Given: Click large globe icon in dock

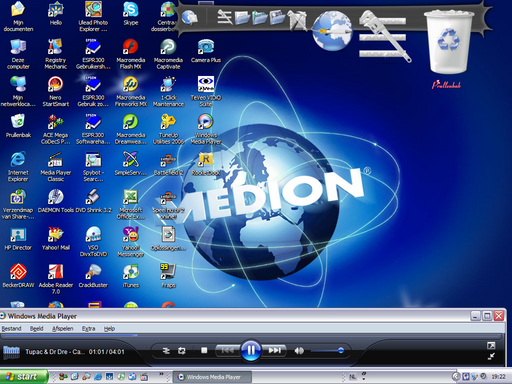Looking at the screenshot, I should pos(332,30).
